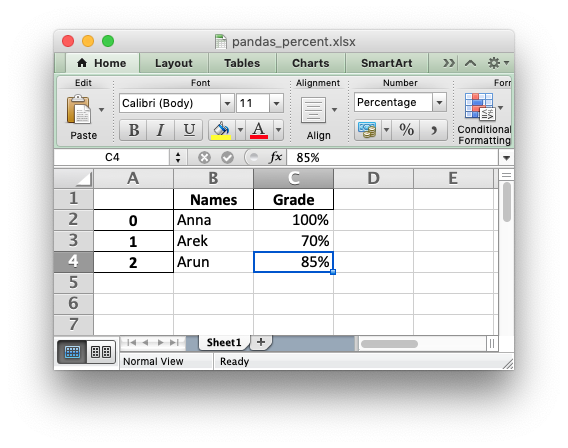Screen dimensions: 568x448
Task: Apply percent style with % button
Action: (406, 130)
